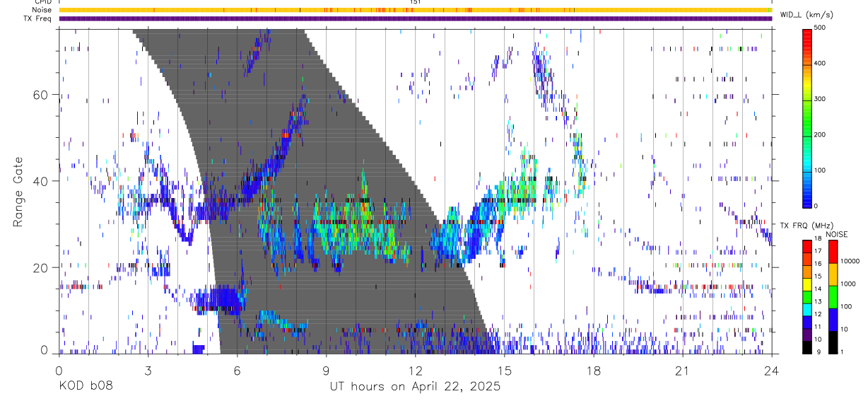The image size is (868, 401).
Task: Click the '500' value on width scale
Action: coord(821,28)
